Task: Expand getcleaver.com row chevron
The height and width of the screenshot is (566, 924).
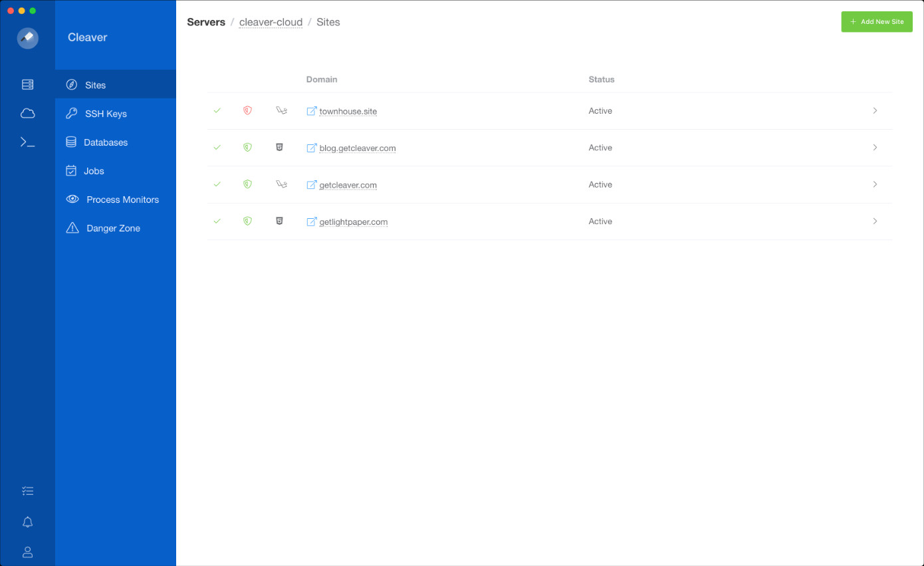Action: [875, 184]
